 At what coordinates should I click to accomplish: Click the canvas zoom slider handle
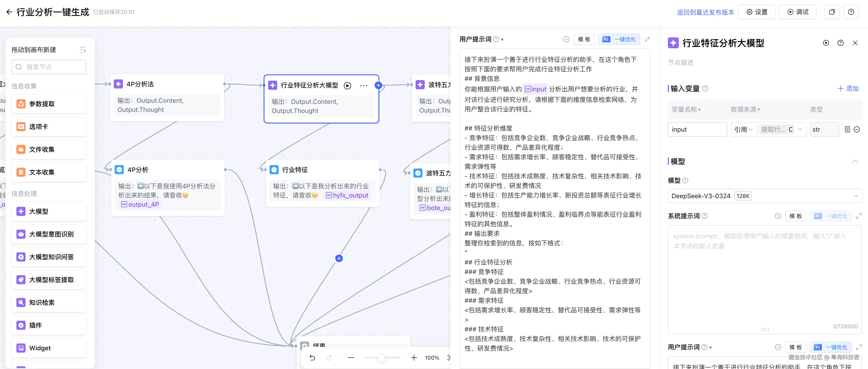(x=381, y=358)
